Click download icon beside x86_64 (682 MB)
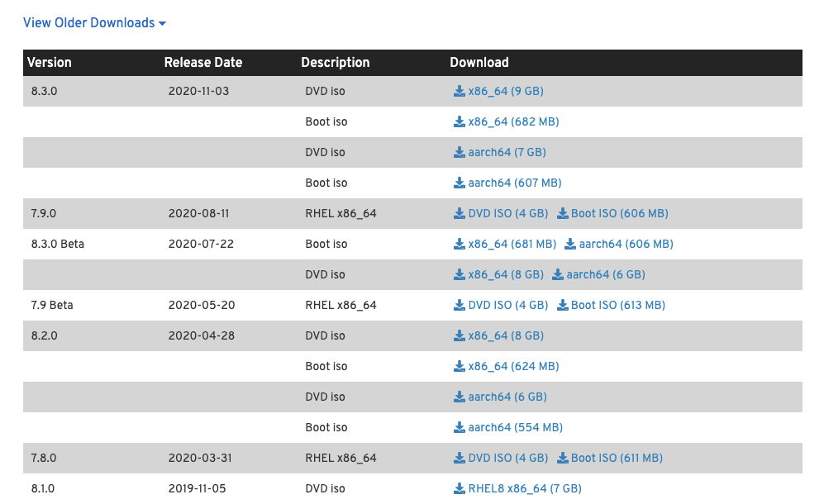This screenshot has width=824, height=504. (460, 122)
